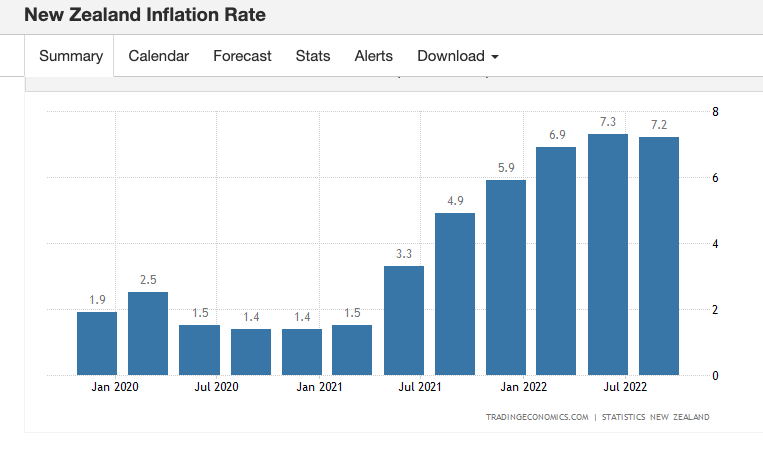Click the Statistics New Zealand source text
This screenshot has width=763, height=461.
tap(656, 417)
